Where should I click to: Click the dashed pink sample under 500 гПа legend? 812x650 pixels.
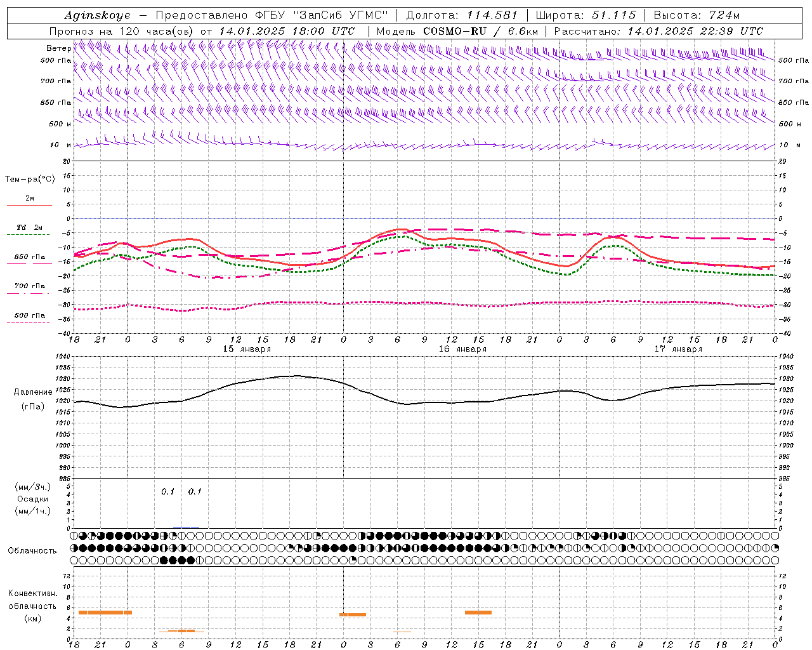click(29, 322)
